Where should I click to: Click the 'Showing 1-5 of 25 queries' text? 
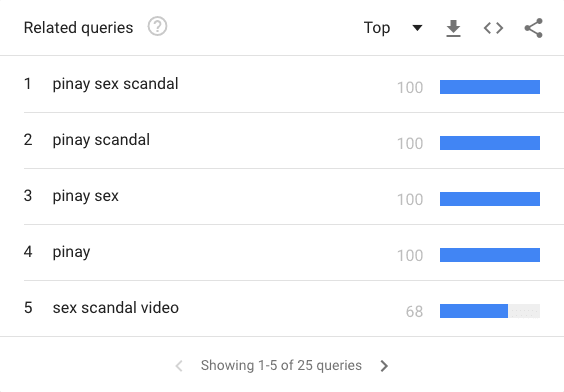pyautogui.click(x=281, y=365)
